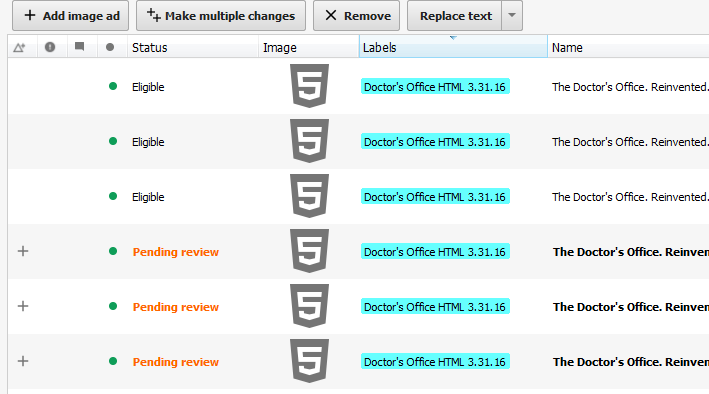
Task: Select the second Pending review status cell
Action: coord(175,307)
